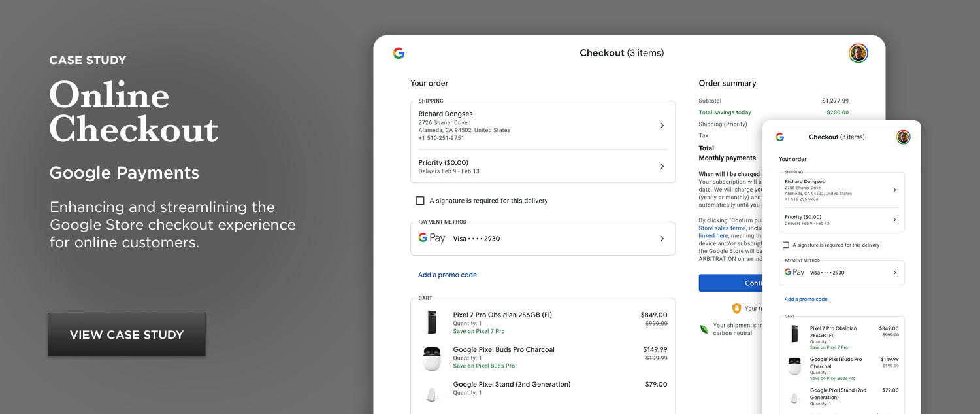Click the Google logo in mobile checkout
The image size is (980, 414).
tap(779, 137)
